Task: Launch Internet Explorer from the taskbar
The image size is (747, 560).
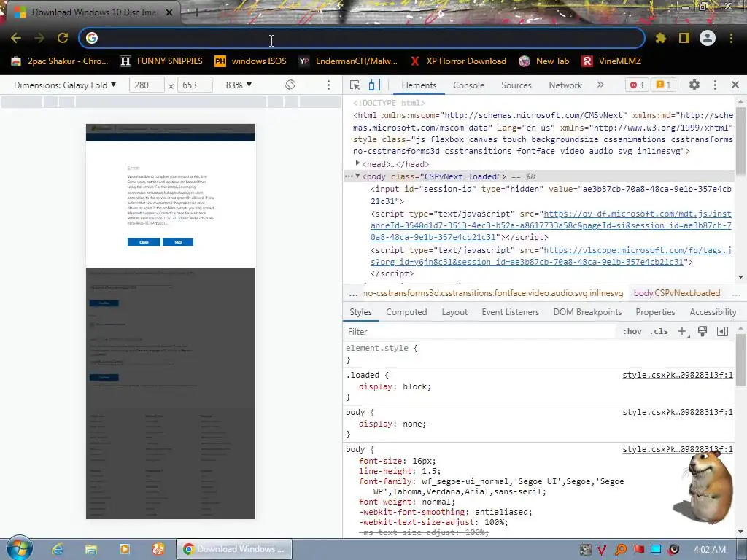Action: click(x=58, y=549)
